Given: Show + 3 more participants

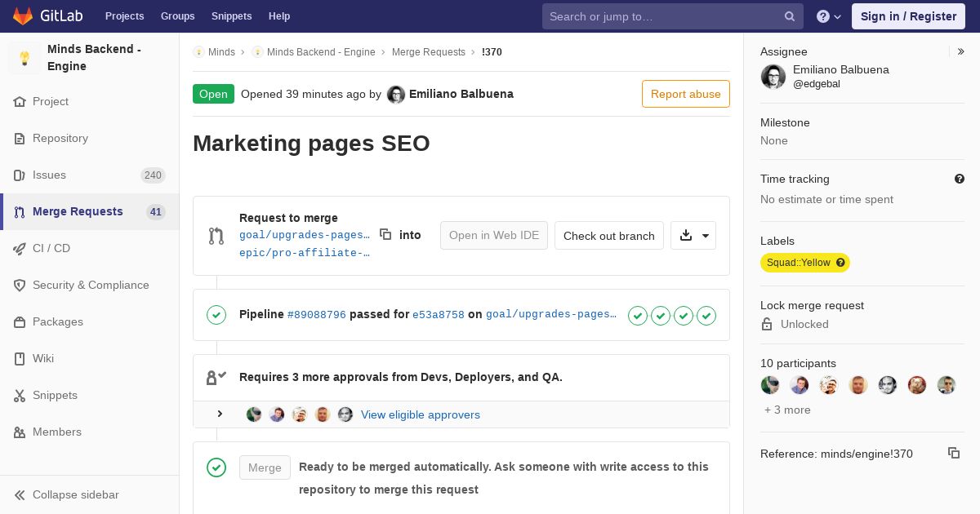Looking at the screenshot, I should tap(787, 410).
